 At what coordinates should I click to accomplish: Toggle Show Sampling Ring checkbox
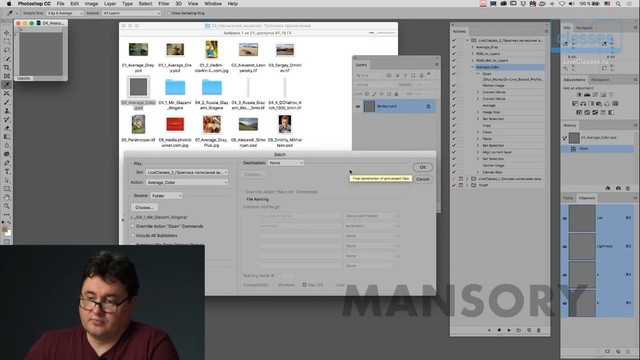tap(169, 13)
